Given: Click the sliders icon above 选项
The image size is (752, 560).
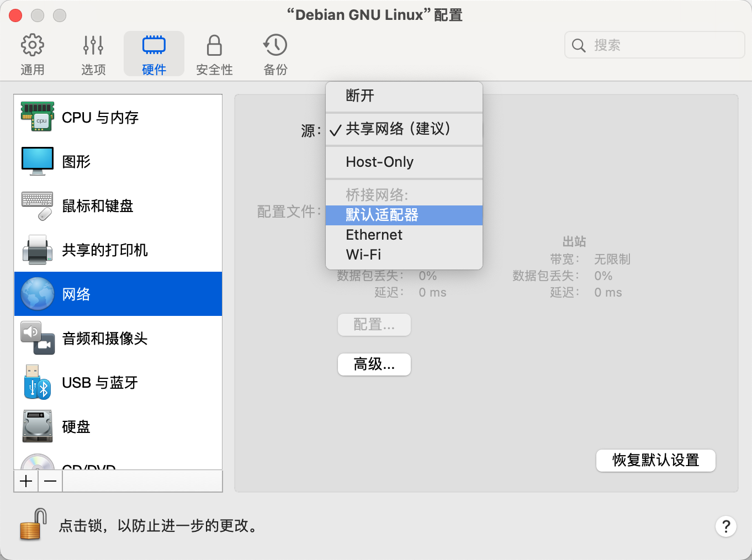Looking at the screenshot, I should [93, 45].
